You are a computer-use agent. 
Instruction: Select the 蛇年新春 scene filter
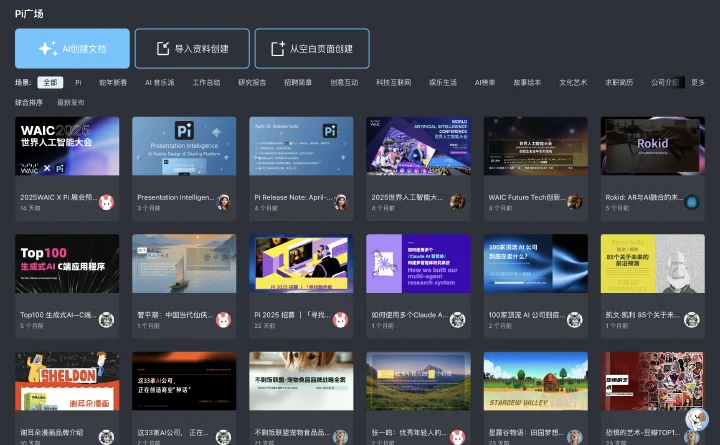(x=113, y=83)
